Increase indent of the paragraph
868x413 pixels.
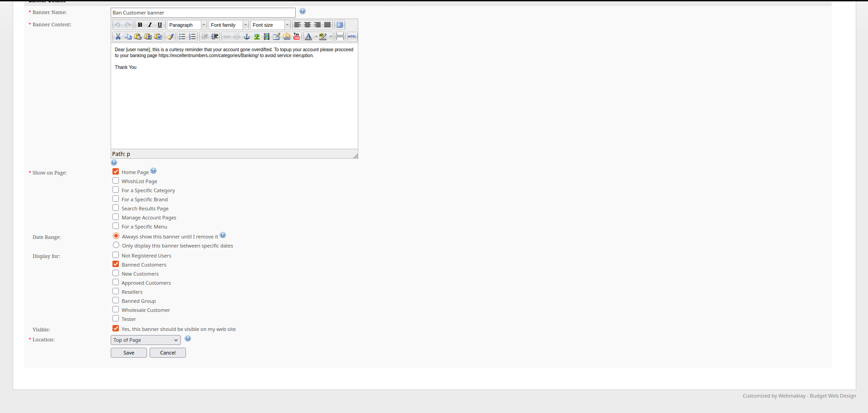(215, 37)
